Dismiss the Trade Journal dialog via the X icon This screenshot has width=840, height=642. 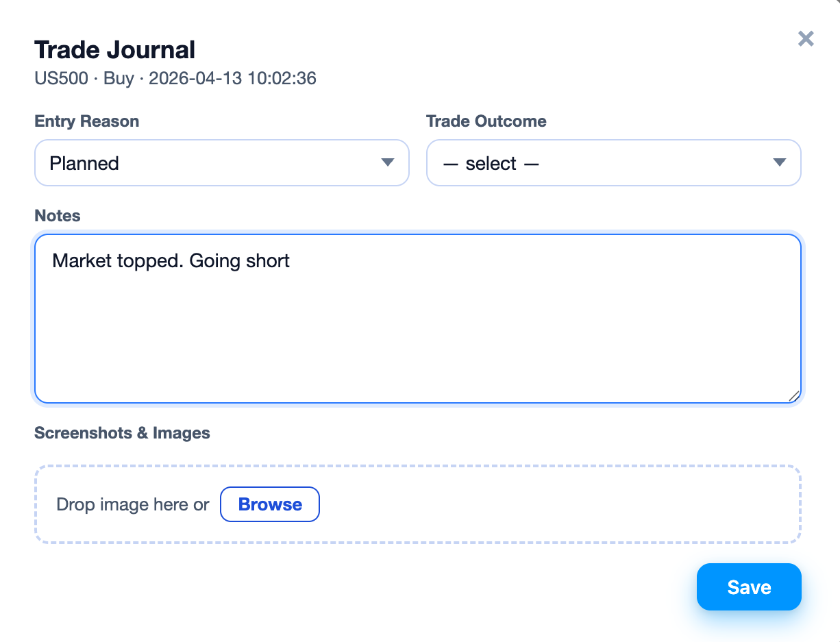pyautogui.click(x=806, y=38)
